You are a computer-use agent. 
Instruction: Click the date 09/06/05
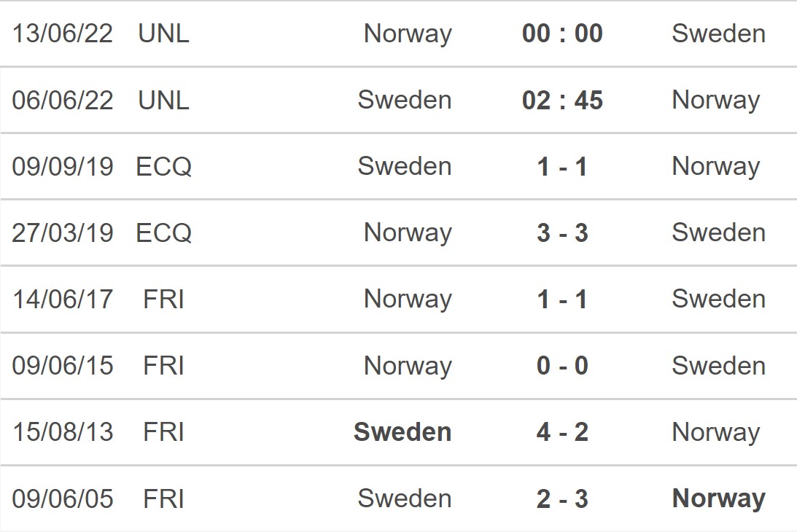pos(63,499)
